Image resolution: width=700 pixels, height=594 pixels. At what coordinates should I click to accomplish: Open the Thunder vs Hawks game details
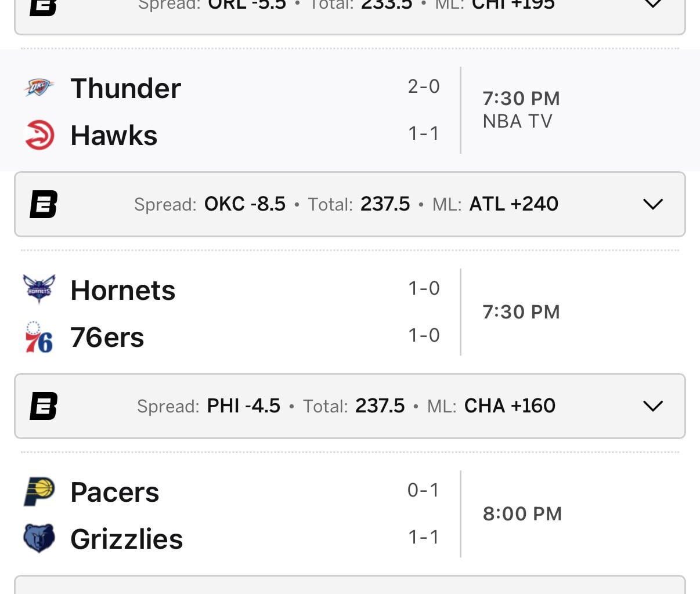232,110
